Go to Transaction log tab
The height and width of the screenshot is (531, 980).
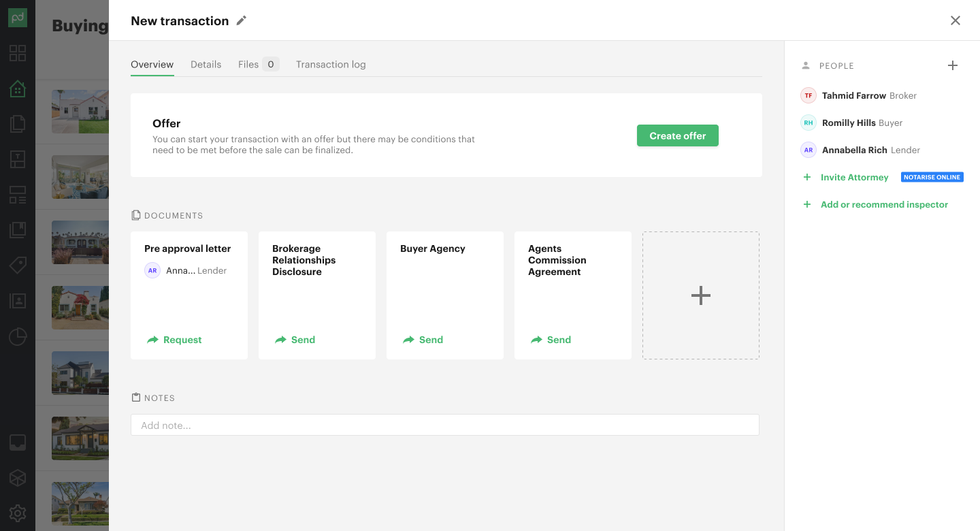click(x=331, y=65)
